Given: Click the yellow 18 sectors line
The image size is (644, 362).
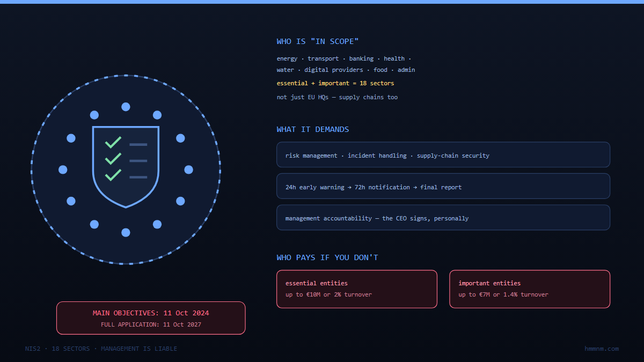Looking at the screenshot, I should pyautogui.click(x=335, y=83).
